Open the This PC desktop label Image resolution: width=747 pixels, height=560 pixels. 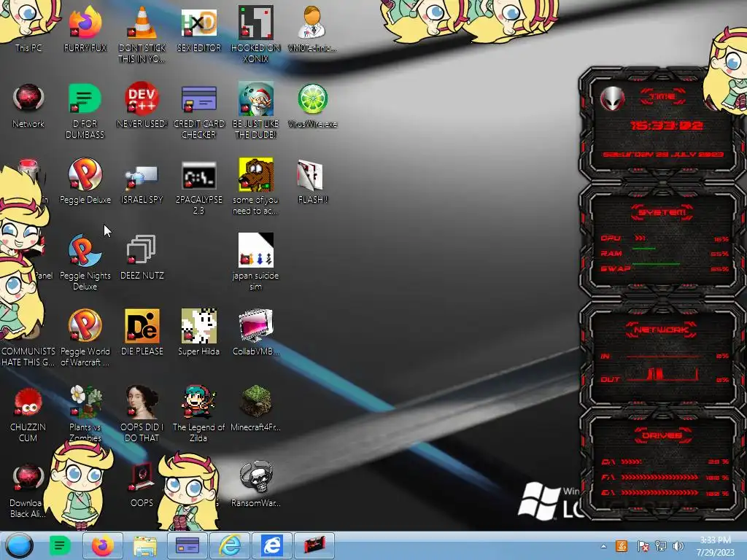(28, 47)
